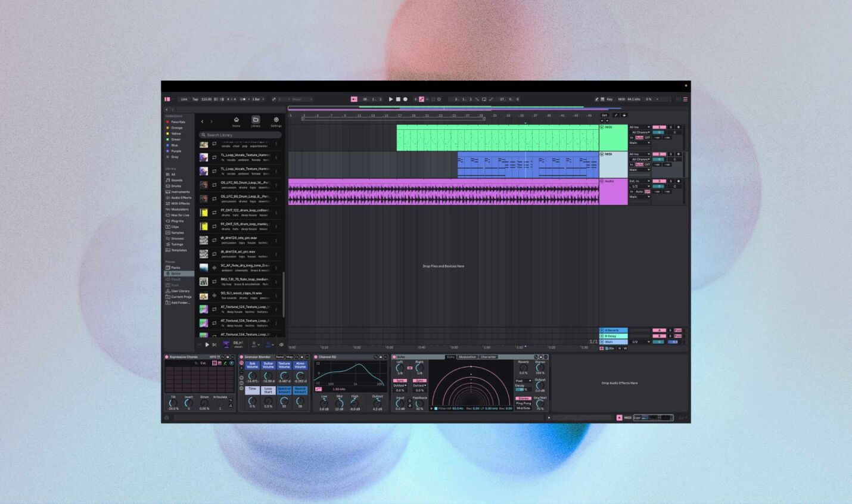
Task: Toggle the Draw Mode pencil icon
Action: pos(596,99)
